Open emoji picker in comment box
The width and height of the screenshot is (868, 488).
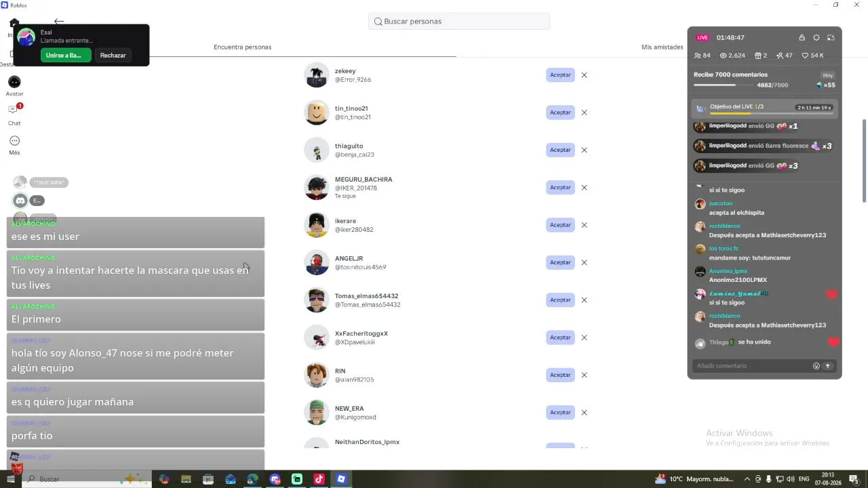pos(816,366)
